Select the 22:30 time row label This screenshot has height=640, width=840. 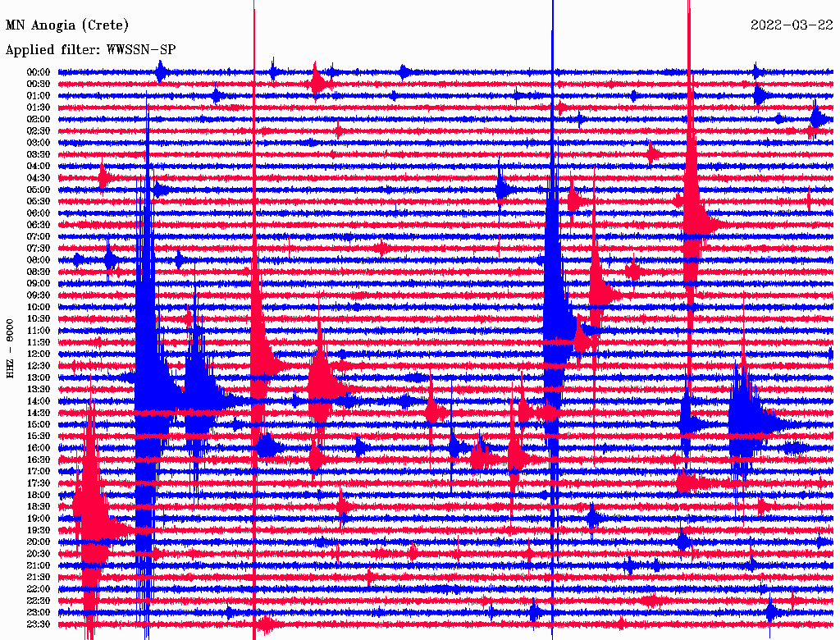(x=39, y=601)
